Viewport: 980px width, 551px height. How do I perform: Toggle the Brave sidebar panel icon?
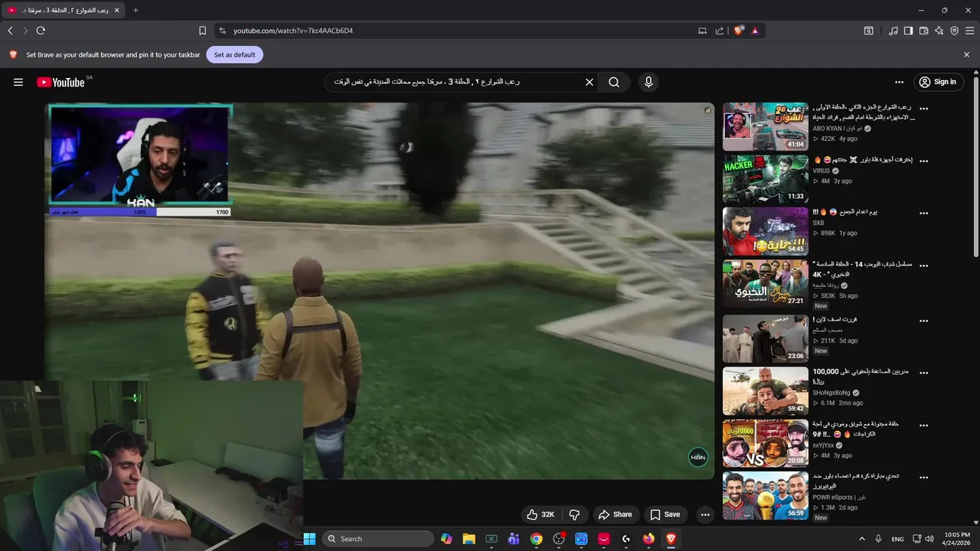(x=908, y=31)
